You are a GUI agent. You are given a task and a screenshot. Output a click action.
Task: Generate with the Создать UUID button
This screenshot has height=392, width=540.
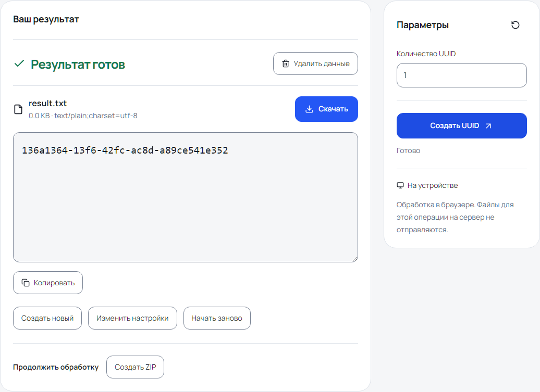(461, 126)
